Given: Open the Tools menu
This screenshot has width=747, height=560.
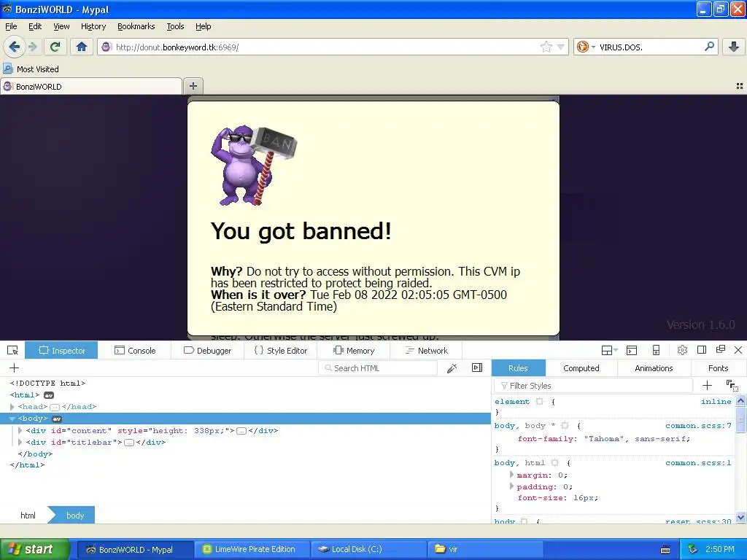Looking at the screenshot, I should [x=175, y=26].
